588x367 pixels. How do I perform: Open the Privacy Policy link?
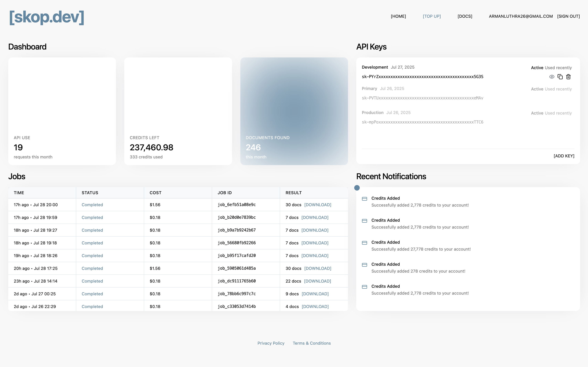tap(271, 343)
